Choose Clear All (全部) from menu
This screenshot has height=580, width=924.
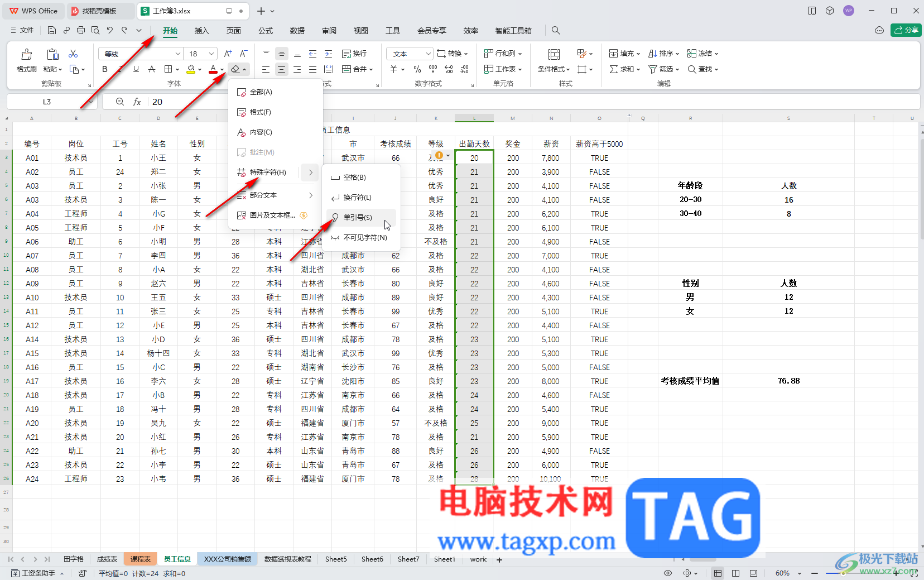coord(276,92)
